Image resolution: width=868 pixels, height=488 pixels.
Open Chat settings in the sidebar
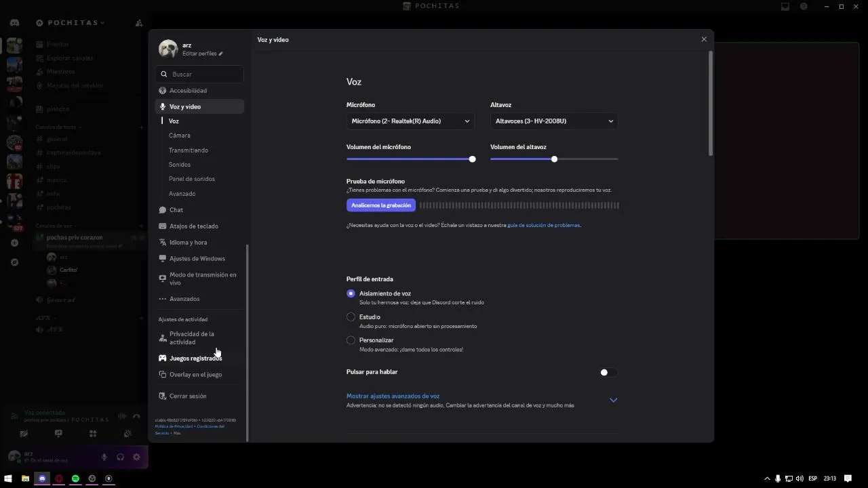tap(176, 210)
